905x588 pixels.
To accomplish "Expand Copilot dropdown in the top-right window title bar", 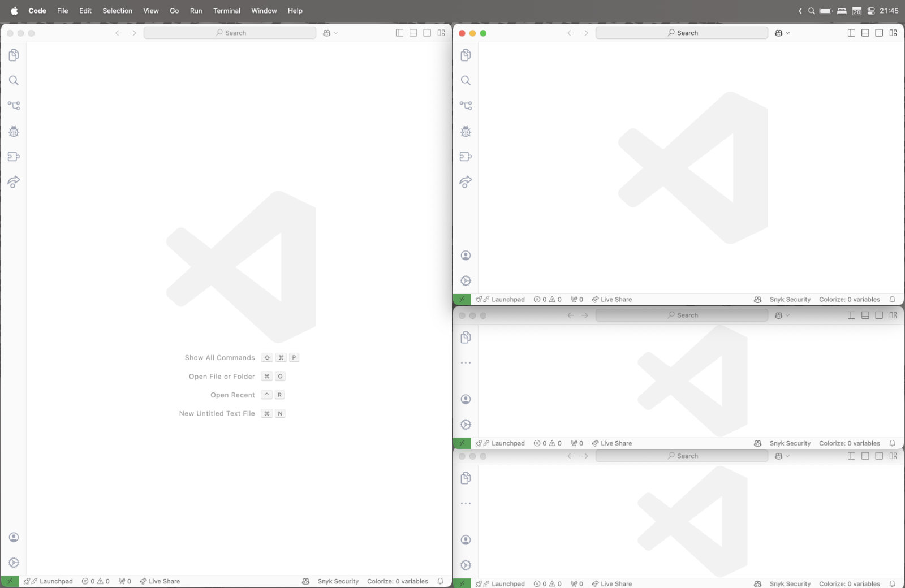I will [x=787, y=33].
